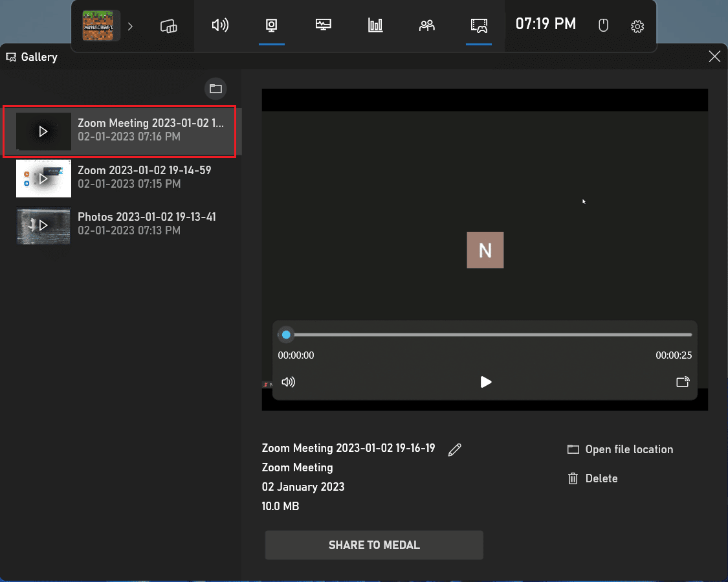Open Game Bar settings gear

pyautogui.click(x=637, y=26)
